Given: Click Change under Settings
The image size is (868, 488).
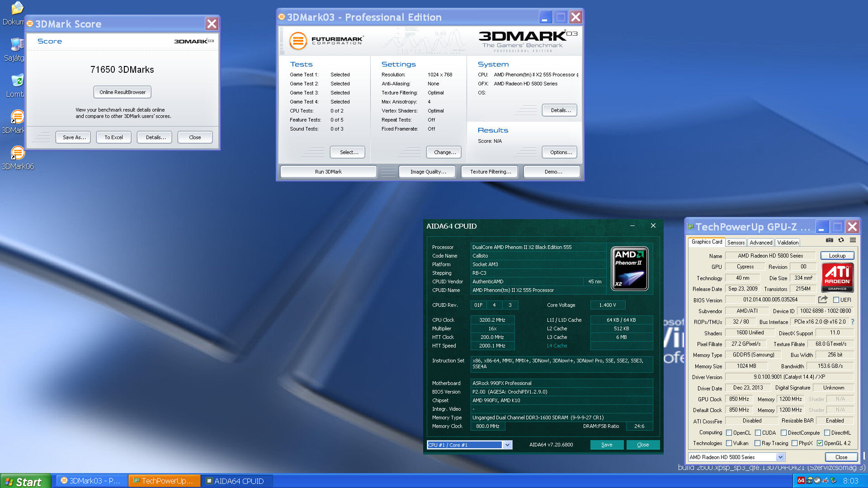Looking at the screenshot, I should [x=445, y=152].
